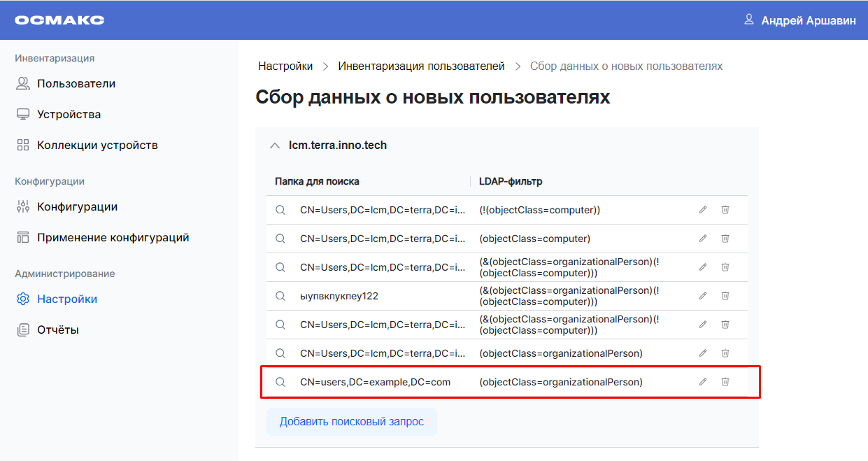
Task: Click the Применение конфигураций icon
Action: click(x=22, y=236)
